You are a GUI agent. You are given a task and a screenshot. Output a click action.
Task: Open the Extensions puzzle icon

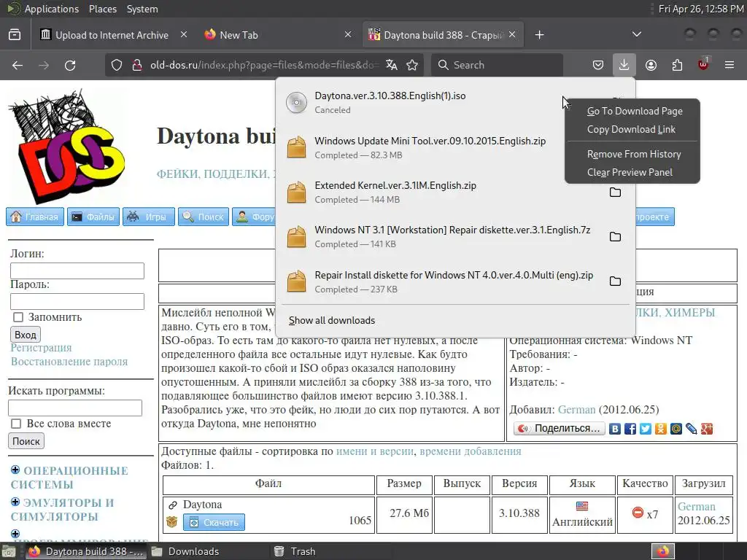coord(677,65)
